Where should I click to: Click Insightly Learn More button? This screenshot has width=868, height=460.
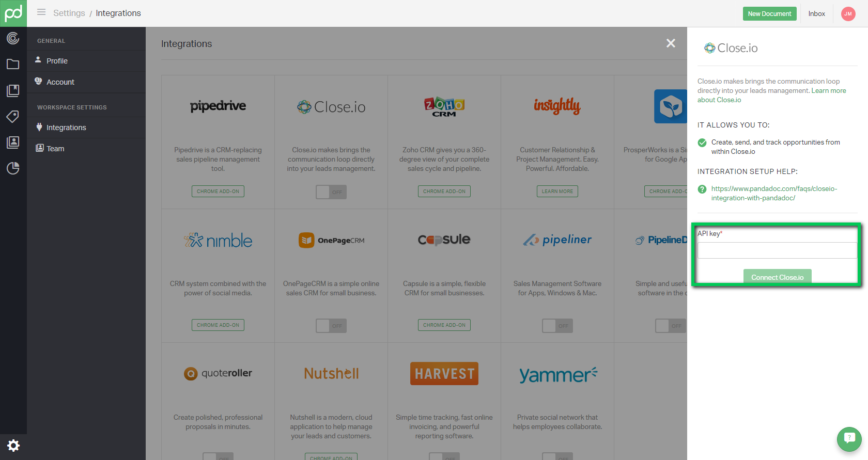tap(557, 191)
